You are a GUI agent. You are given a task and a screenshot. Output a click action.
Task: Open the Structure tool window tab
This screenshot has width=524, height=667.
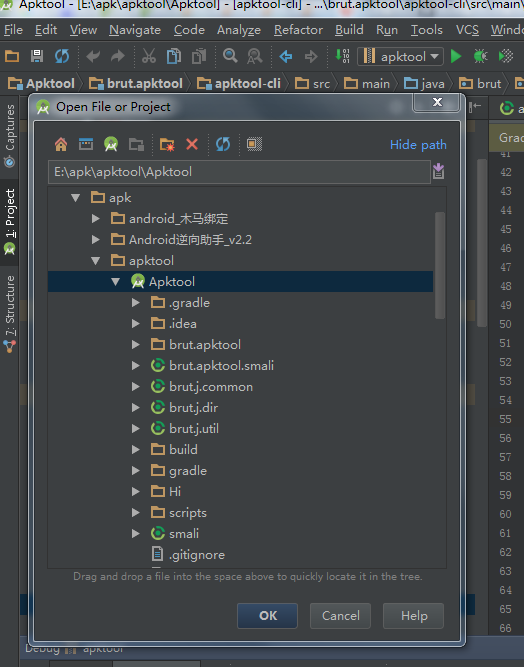coord(10,313)
